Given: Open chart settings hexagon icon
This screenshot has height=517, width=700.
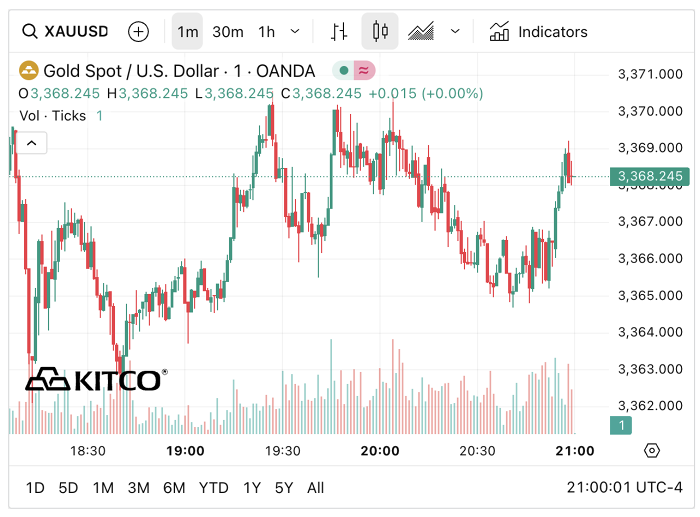Looking at the screenshot, I should pyautogui.click(x=652, y=450).
